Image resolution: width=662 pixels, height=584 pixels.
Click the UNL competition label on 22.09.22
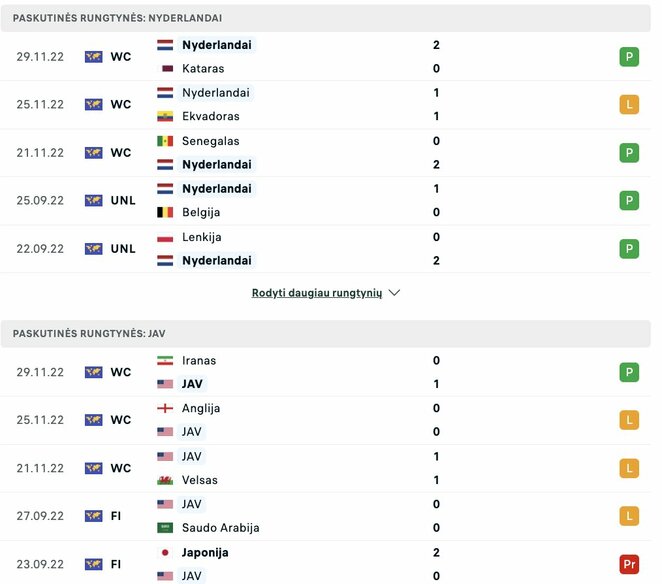click(x=123, y=249)
